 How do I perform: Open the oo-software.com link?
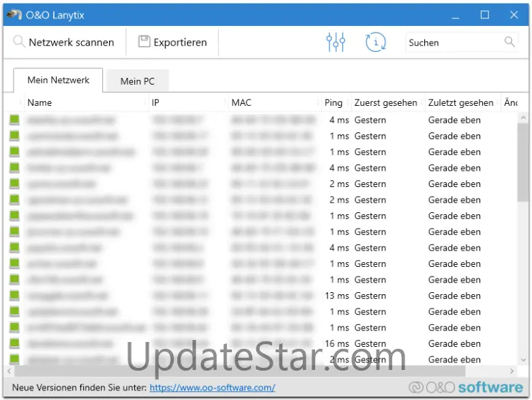(212, 388)
